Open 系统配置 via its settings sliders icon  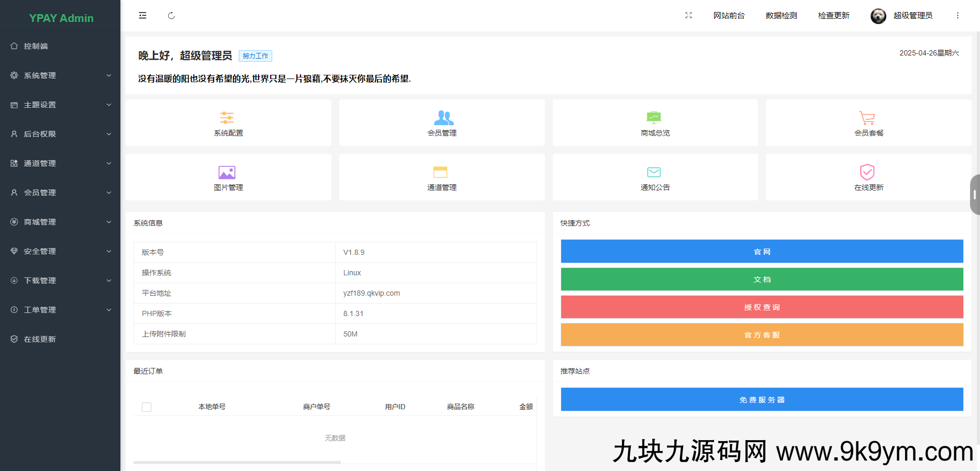click(227, 118)
